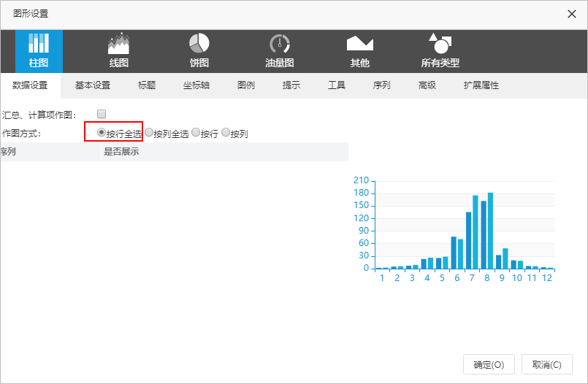Switch to the 高级 tab
Viewport: 588px width, 384px height.
pos(427,85)
